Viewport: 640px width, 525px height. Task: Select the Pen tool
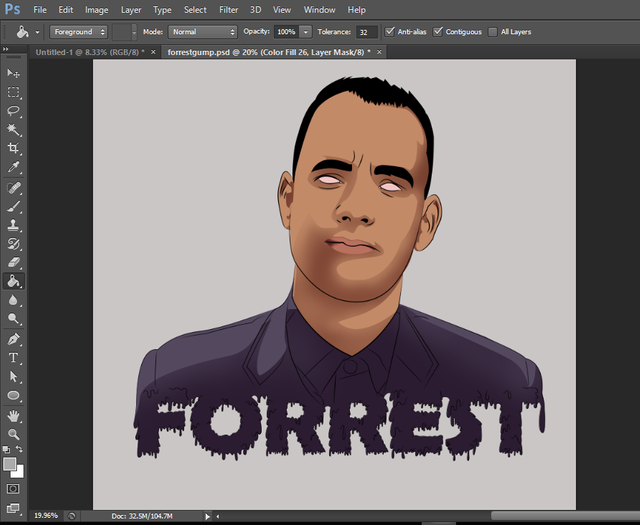point(14,339)
